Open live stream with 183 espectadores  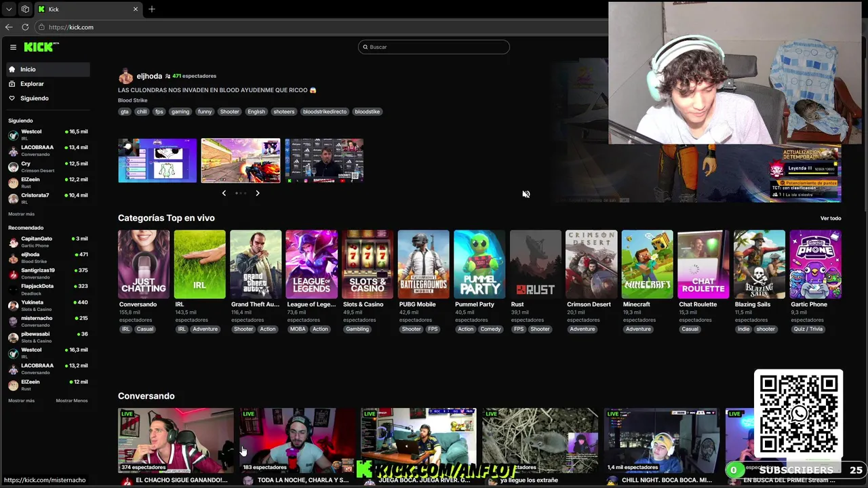[297, 441]
